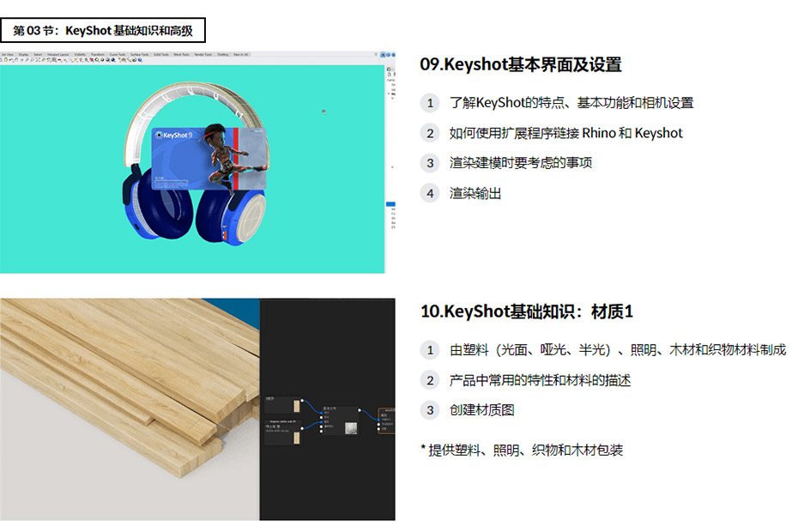The image size is (798, 532).
Task: Open the Curve Tools tab
Action: tap(118, 54)
